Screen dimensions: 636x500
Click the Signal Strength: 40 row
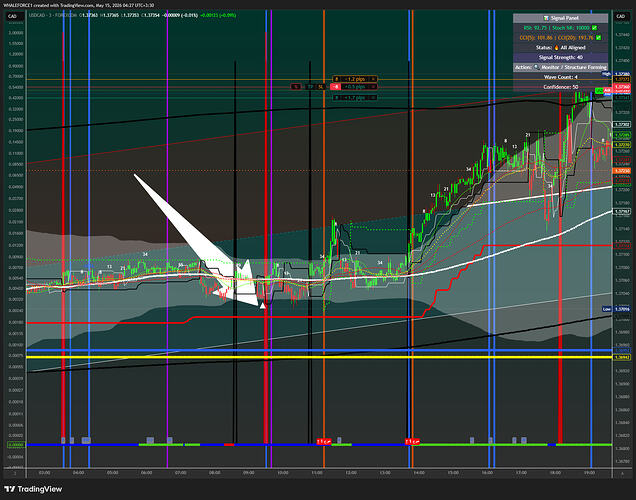point(561,58)
